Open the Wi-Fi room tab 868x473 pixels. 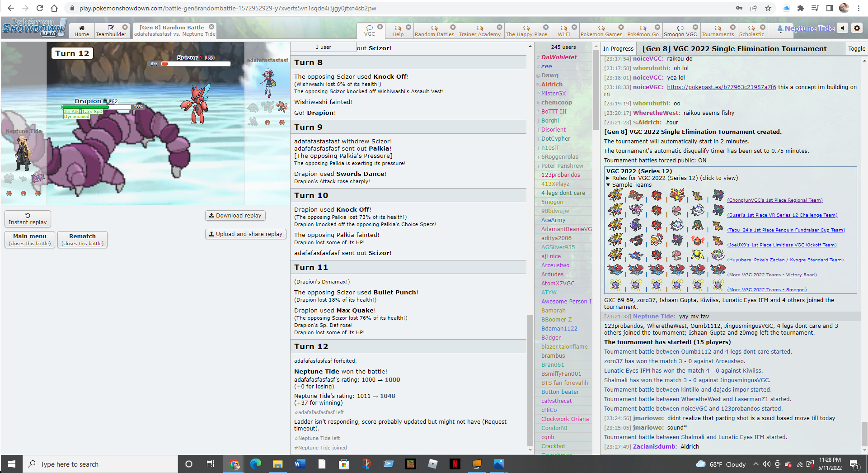[x=564, y=31]
